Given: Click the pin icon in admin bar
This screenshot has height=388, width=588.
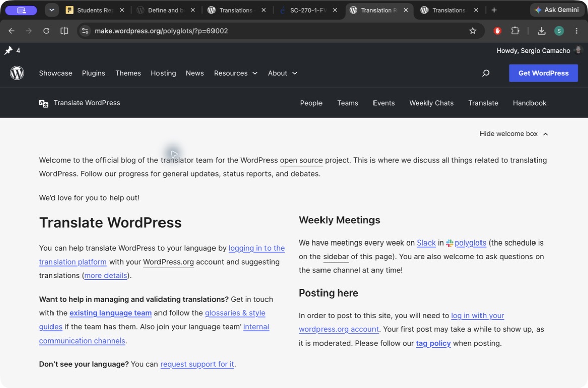Looking at the screenshot, I should [x=8, y=51].
